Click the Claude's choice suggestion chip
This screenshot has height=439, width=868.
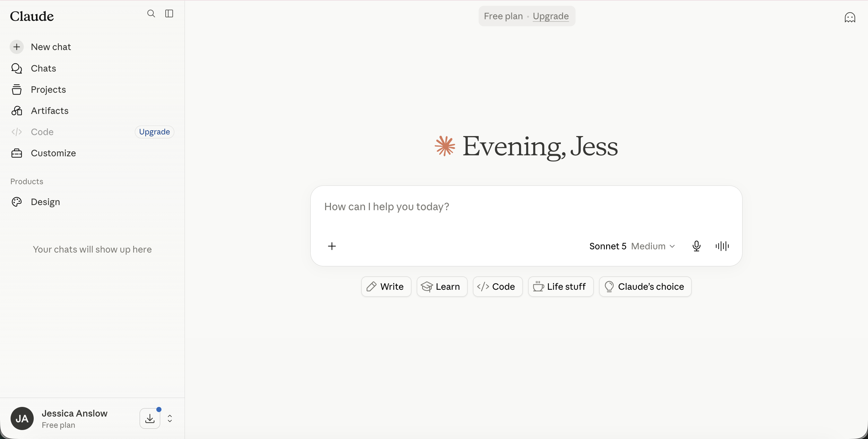coord(645,287)
